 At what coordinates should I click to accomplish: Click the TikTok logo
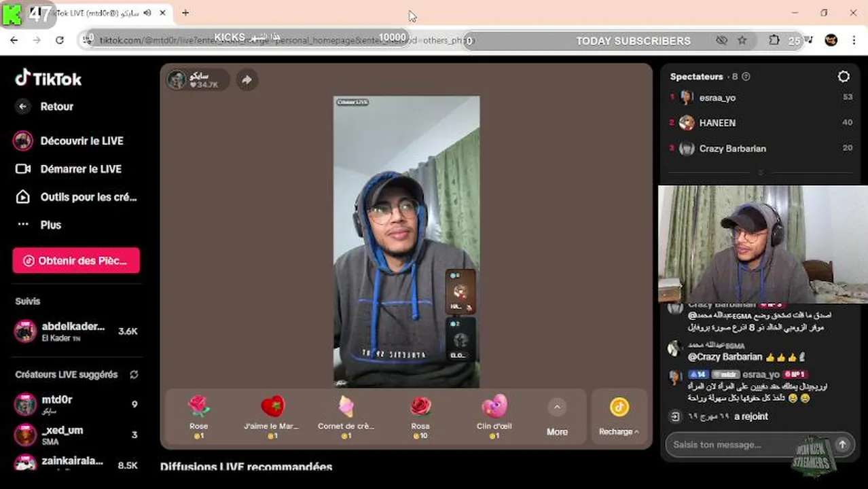pyautogui.click(x=48, y=79)
